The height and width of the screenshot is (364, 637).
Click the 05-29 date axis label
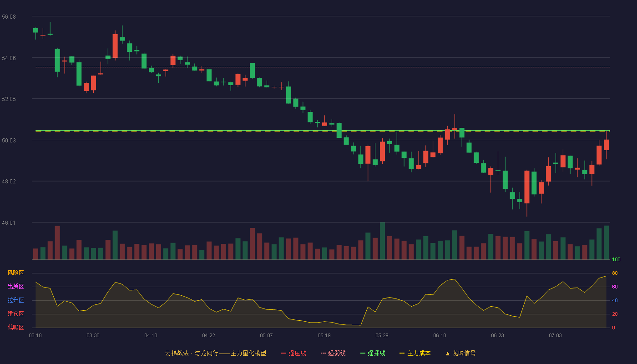[382, 335]
